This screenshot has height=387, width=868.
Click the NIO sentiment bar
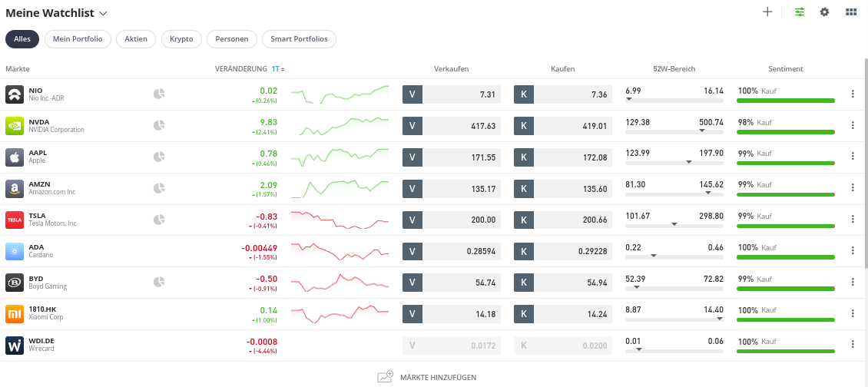tap(786, 101)
